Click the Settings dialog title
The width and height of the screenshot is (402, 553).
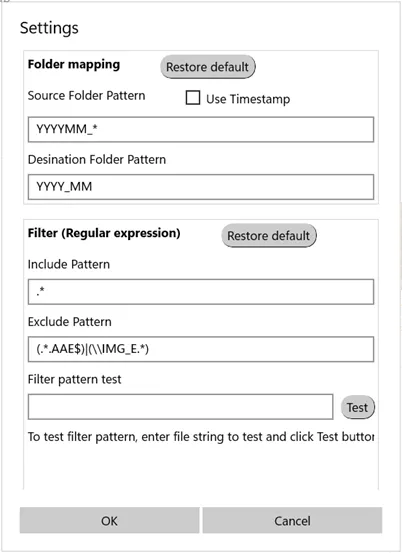[x=49, y=28]
